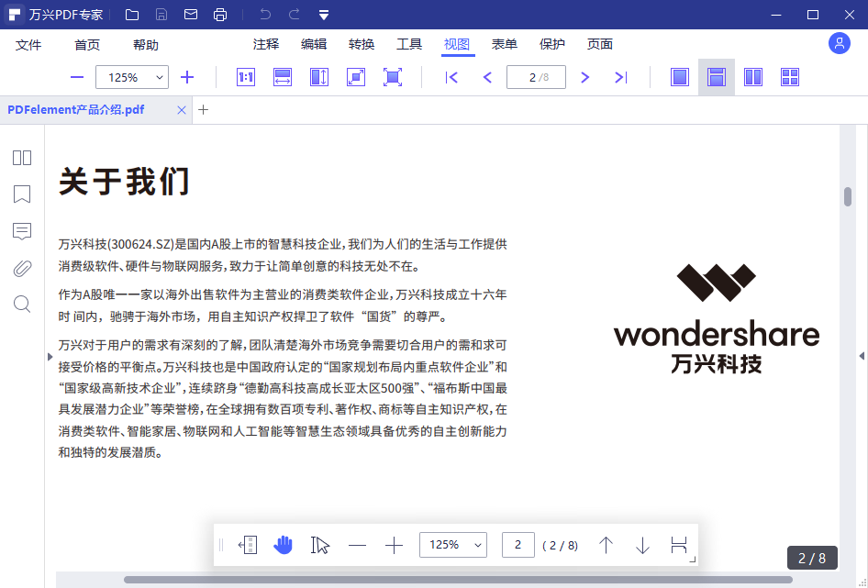Open the 文件 menu

(28, 43)
